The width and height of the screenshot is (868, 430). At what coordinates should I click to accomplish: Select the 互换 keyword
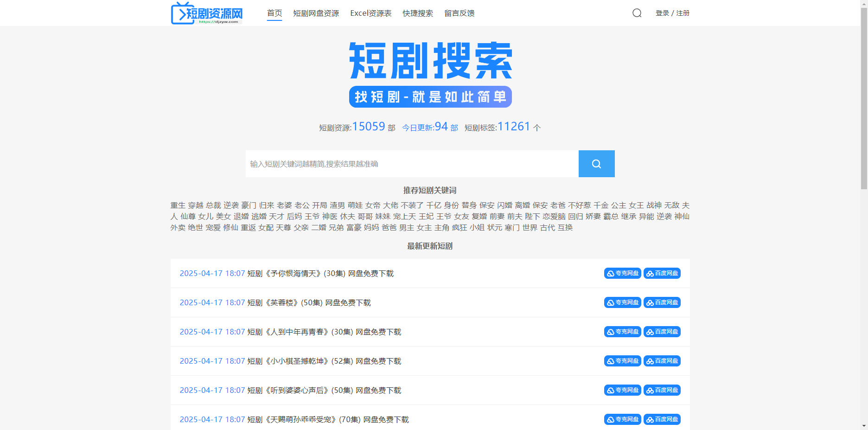[565, 227]
